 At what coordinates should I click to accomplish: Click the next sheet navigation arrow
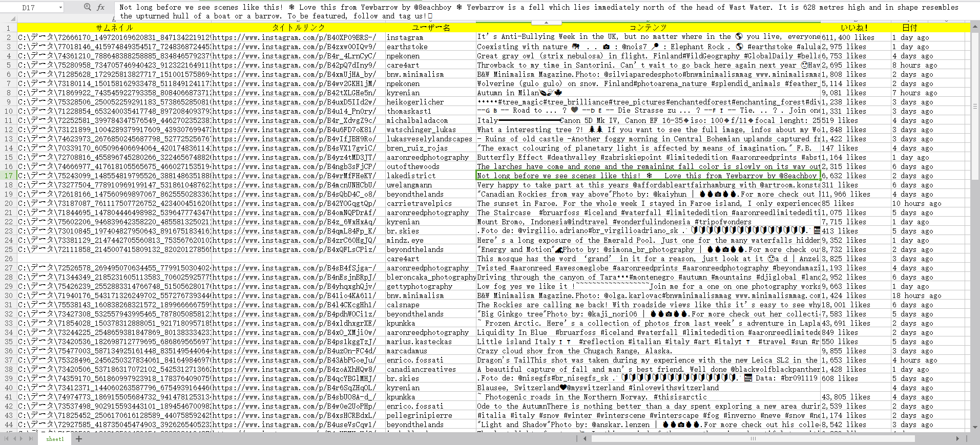pyautogui.click(x=22, y=439)
